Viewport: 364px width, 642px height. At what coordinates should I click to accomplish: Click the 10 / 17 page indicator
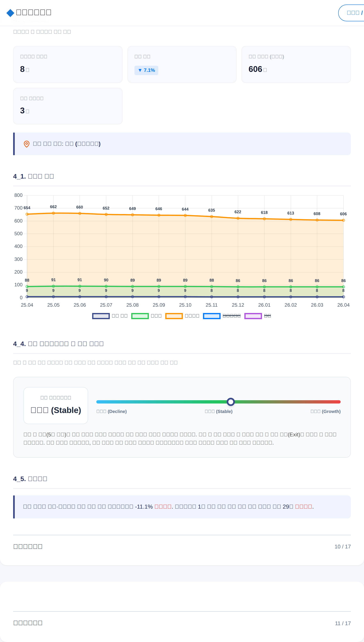click(342, 547)
